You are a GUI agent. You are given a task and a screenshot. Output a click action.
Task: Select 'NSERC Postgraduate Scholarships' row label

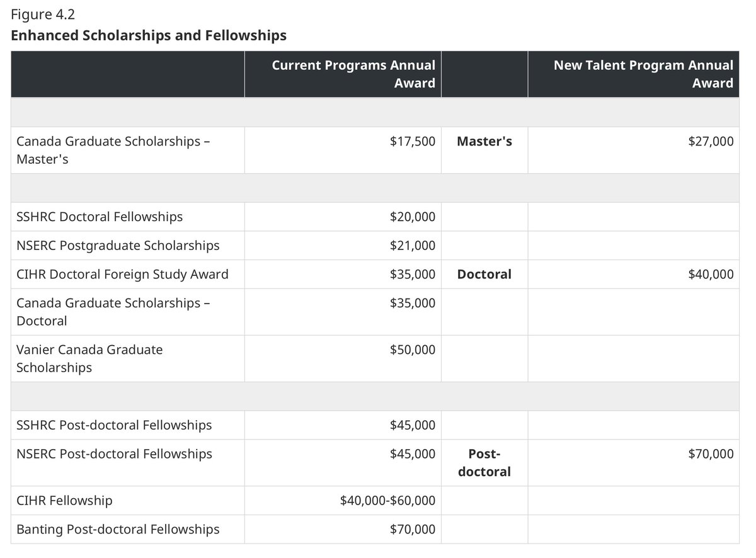(118, 245)
